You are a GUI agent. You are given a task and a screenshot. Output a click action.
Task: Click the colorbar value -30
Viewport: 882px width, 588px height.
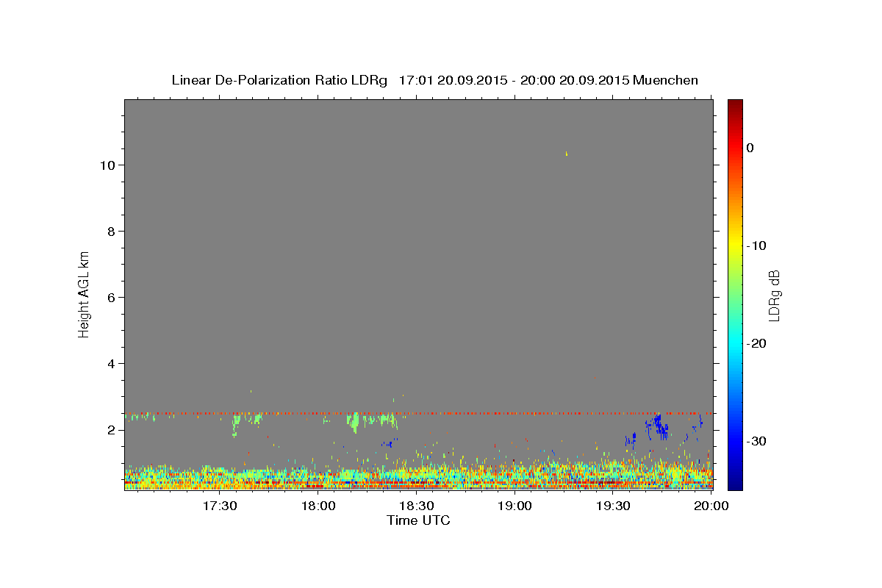(756, 441)
